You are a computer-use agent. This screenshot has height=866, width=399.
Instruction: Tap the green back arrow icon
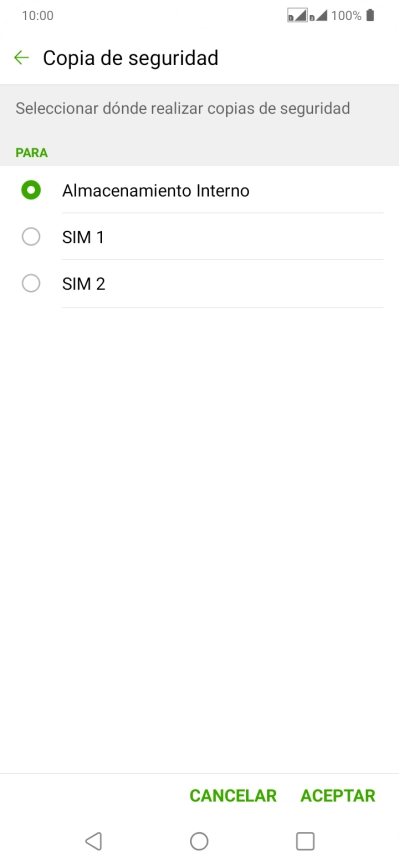(x=21, y=57)
